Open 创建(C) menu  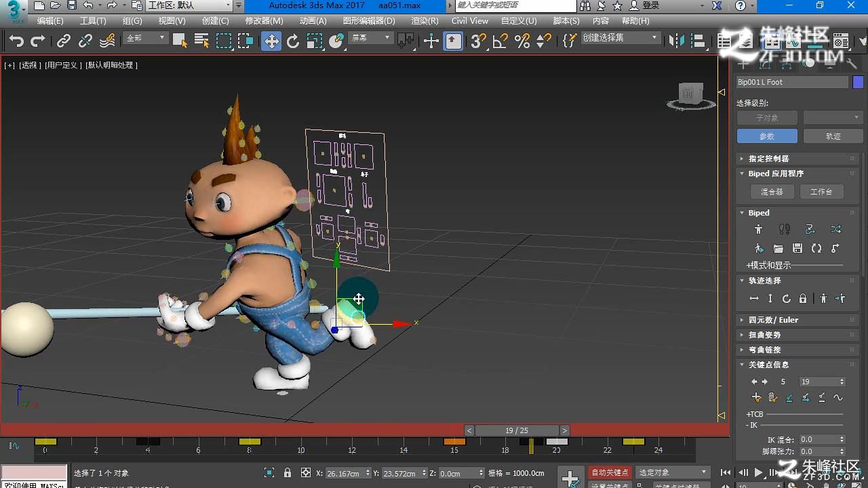pos(216,21)
